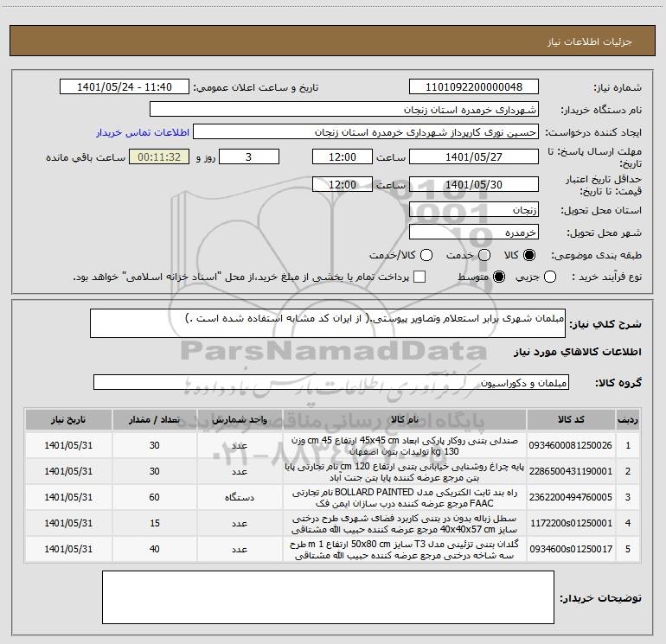Click quantity 15 in row 4
The height and width of the screenshot is (644, 666).
click(154, 523)
